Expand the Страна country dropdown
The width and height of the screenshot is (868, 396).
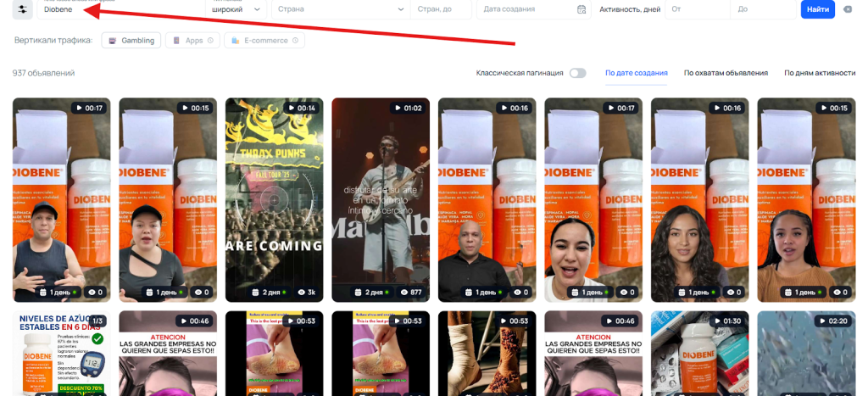(x=339, y=9)
